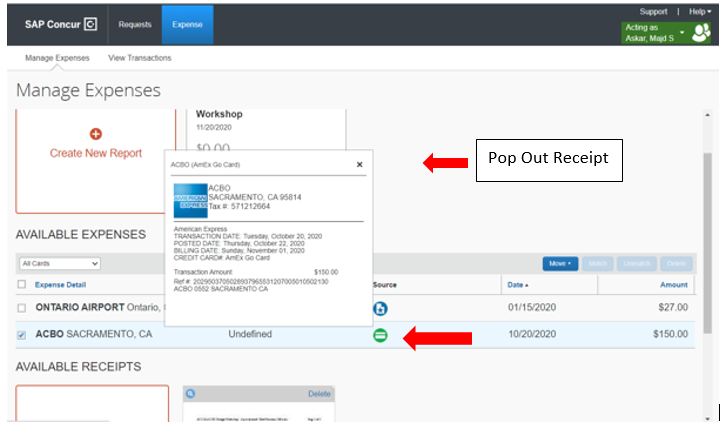Click the Create New Report plus icon
The image size is (727, 433).
coord(96,134)
